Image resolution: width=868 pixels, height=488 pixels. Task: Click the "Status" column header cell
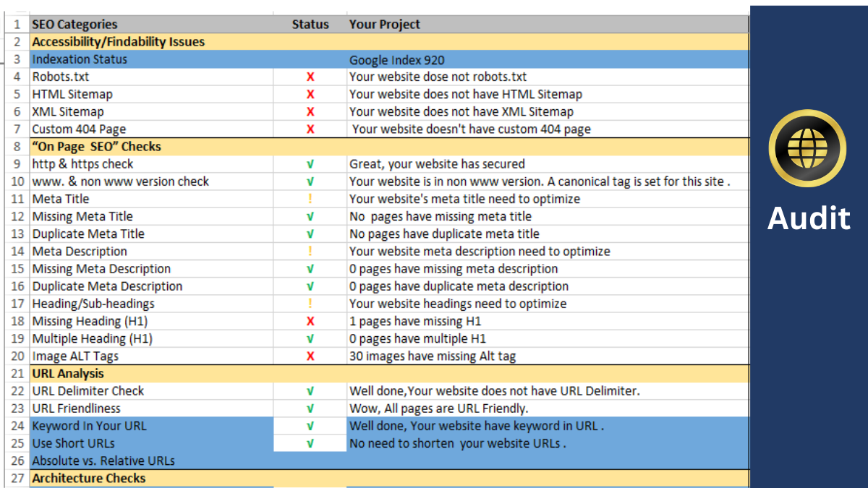pyautogui.click(x=310, y=25)
